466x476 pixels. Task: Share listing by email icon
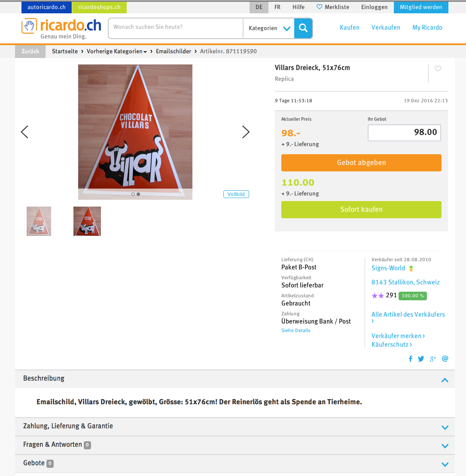point(445,359)
